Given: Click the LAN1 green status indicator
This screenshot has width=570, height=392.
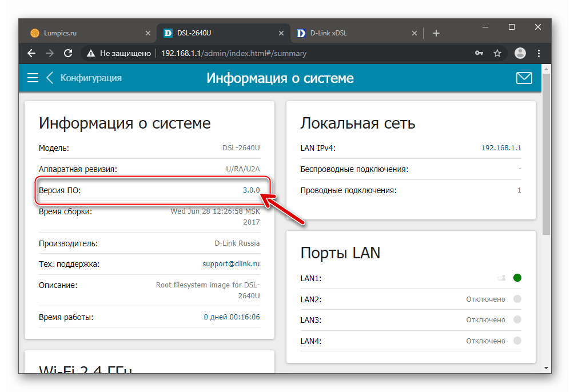Looking at the screenshot, I should point(517,278).
